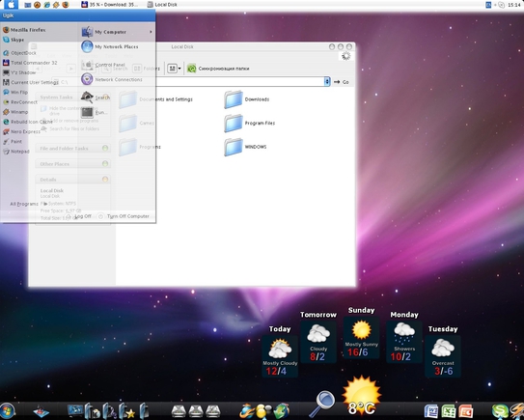Open RevConnect in the start menu

20,102
